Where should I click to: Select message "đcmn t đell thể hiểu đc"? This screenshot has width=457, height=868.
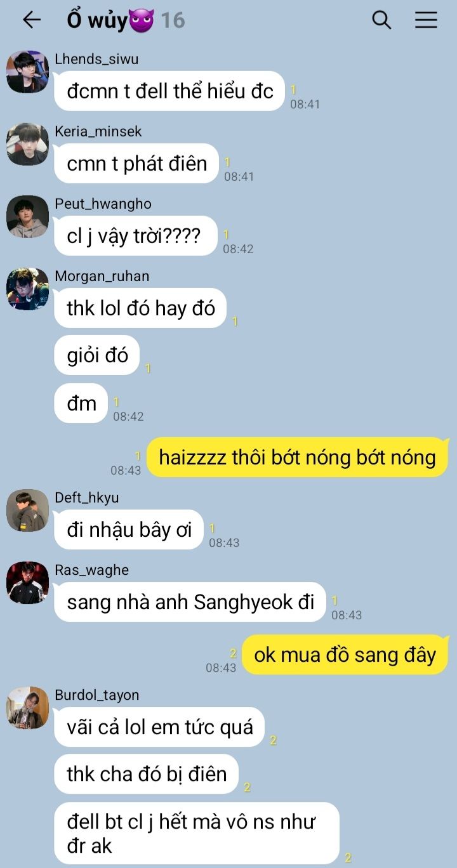click(x=169, y=91)
